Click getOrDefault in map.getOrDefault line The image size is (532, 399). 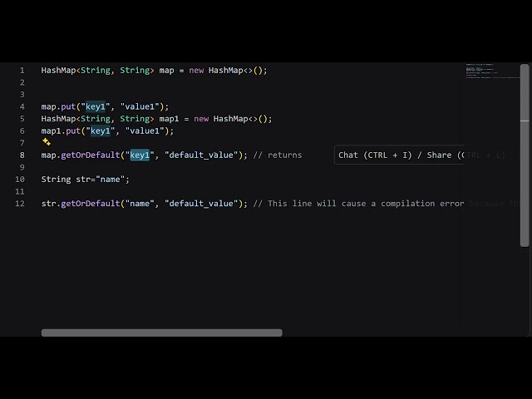click(91, 155)
